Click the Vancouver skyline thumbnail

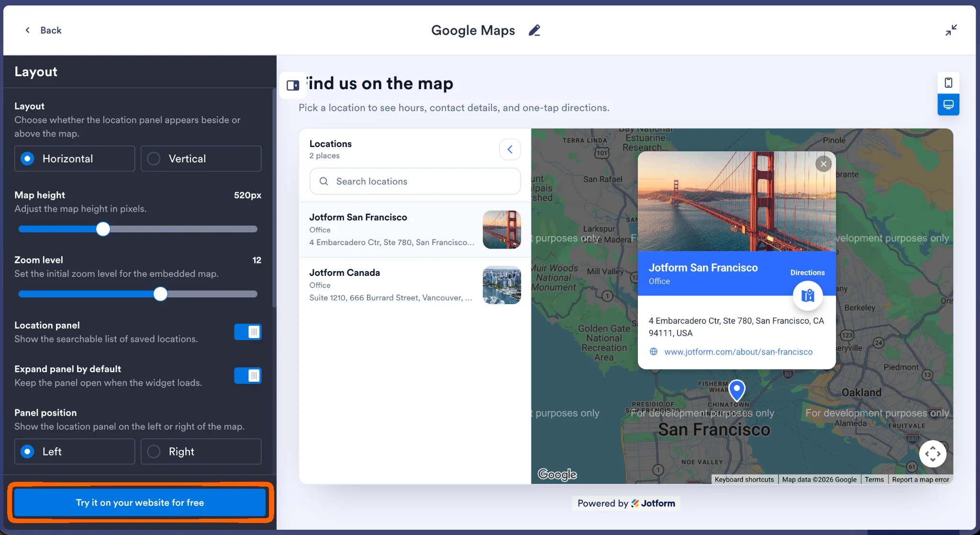pos(502,285)
